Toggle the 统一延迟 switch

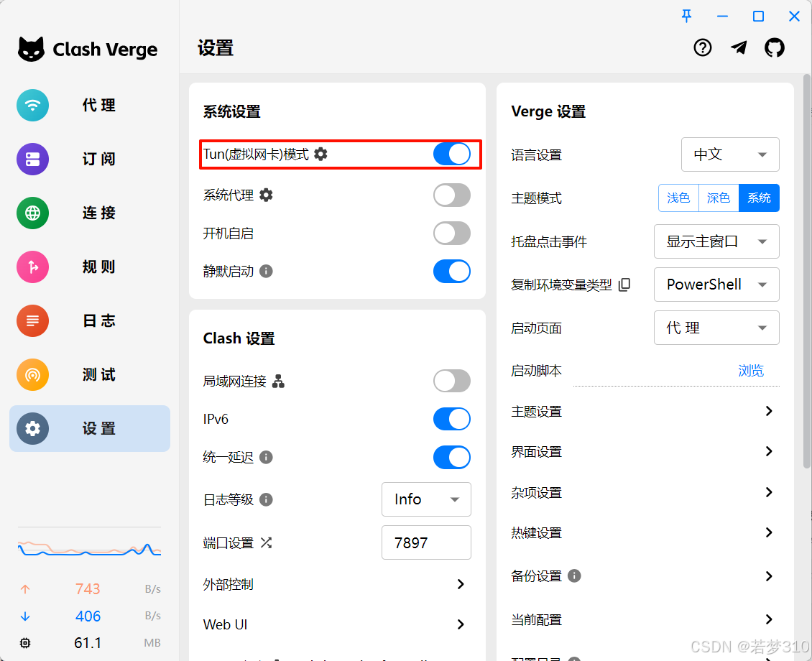click(x=451, y=457)
